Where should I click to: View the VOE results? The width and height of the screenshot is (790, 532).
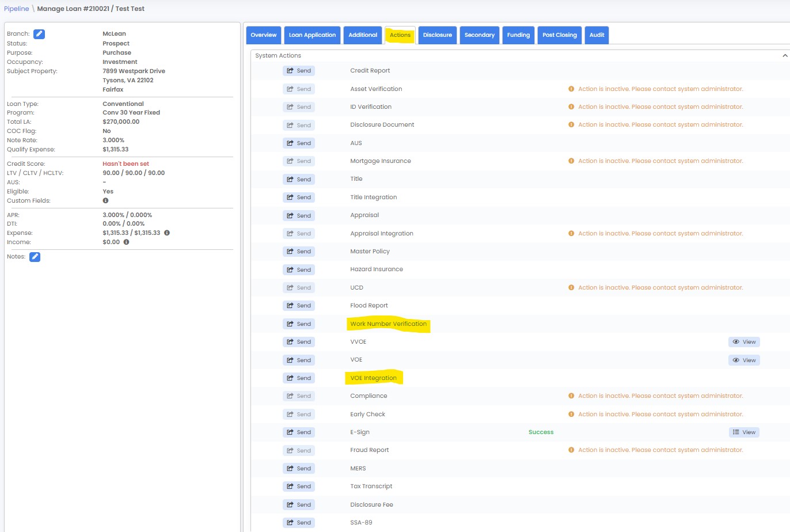pyautogui.click(x=744, y=360)
